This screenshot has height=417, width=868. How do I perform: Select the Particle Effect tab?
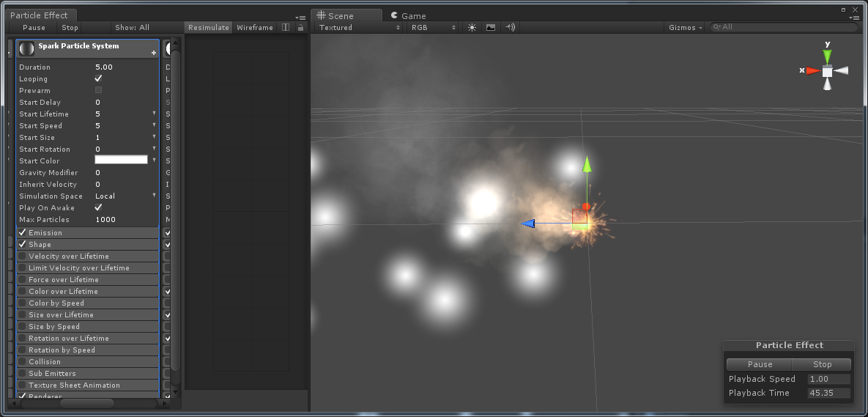(x=40, y=15)
